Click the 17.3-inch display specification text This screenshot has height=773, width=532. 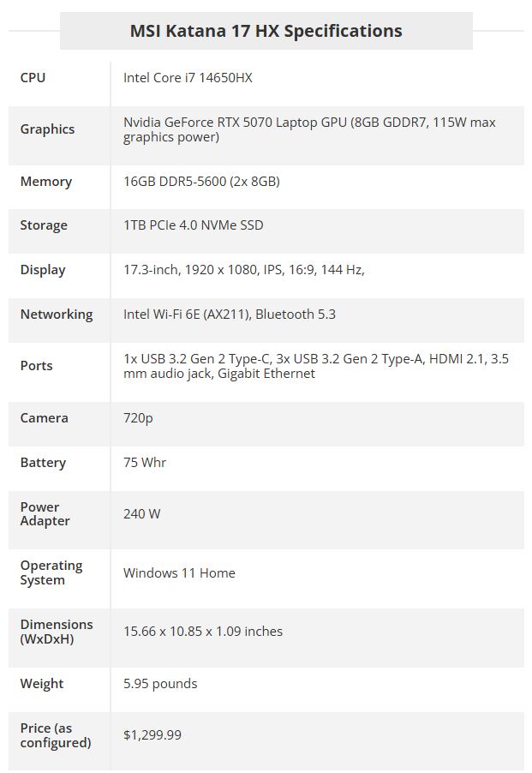(x=244, y=270)
